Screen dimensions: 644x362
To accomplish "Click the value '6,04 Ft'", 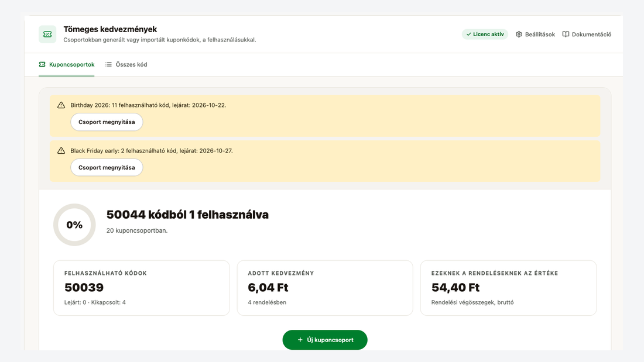I will tap(268, 288).
